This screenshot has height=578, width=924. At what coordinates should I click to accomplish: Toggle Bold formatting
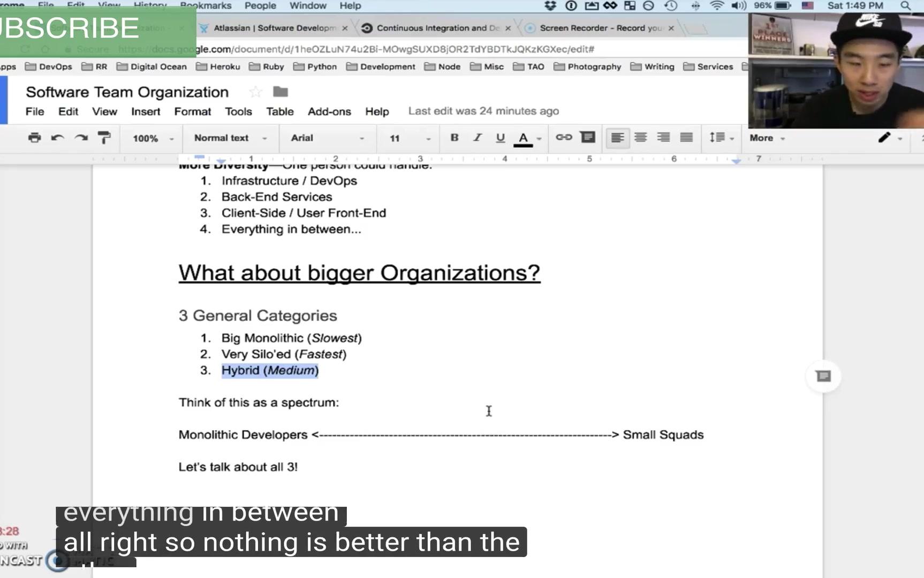coord(454,138)
